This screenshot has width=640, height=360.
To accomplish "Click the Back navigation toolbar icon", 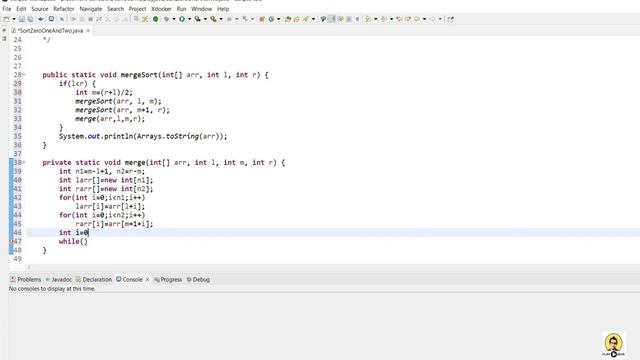I will pos(417,19).
